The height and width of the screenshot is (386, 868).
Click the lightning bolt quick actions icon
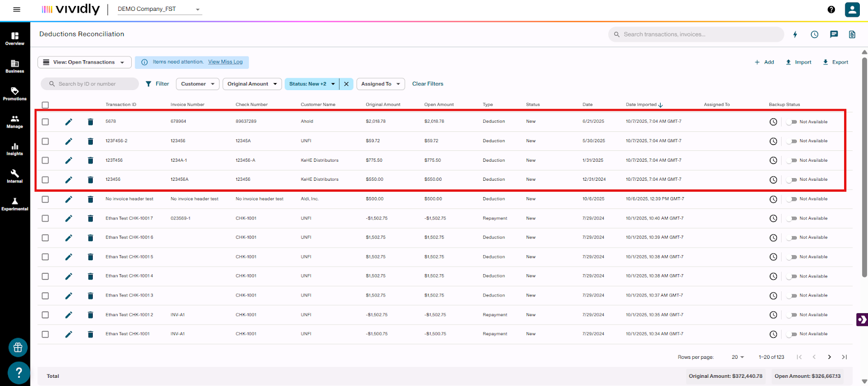[795, 34]
